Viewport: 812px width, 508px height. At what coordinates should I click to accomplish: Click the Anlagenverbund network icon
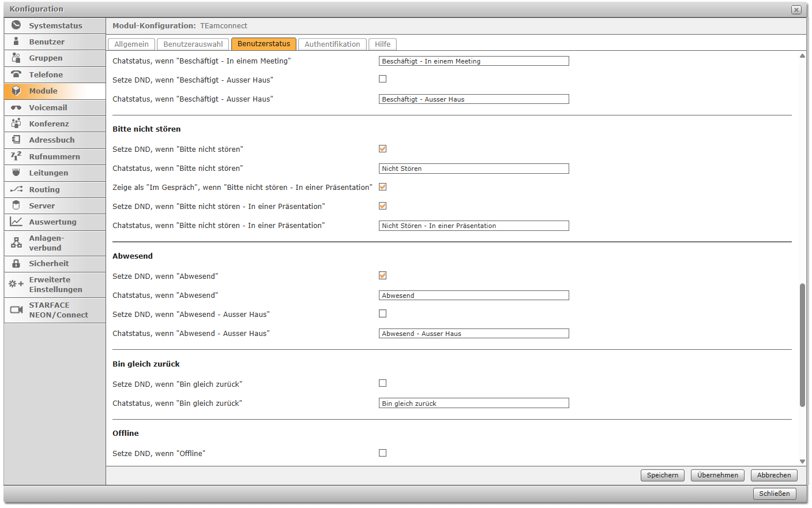(16, 243)
